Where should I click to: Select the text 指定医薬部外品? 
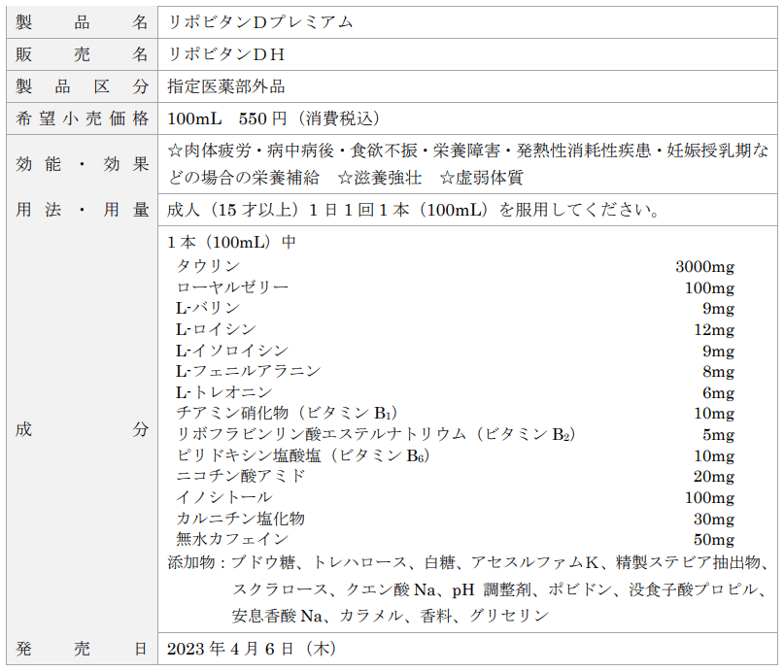click(226, 86)
